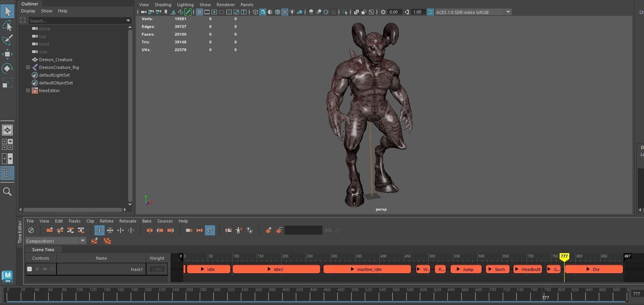
Task: Add a new animation layer icon
Action: pyautogui.click(x=268, y=230)
